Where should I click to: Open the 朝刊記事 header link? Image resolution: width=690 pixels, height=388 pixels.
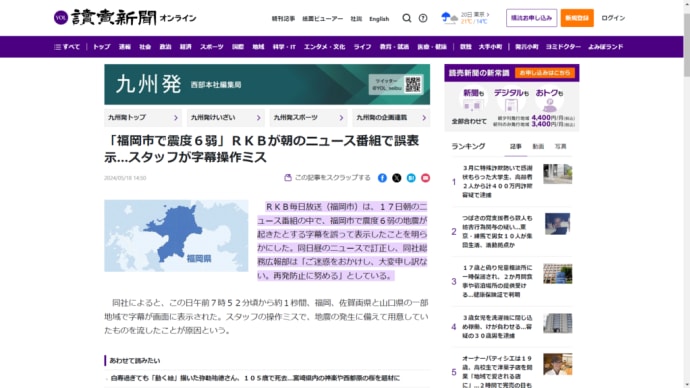pyautogui.click(x=283, y=19)
